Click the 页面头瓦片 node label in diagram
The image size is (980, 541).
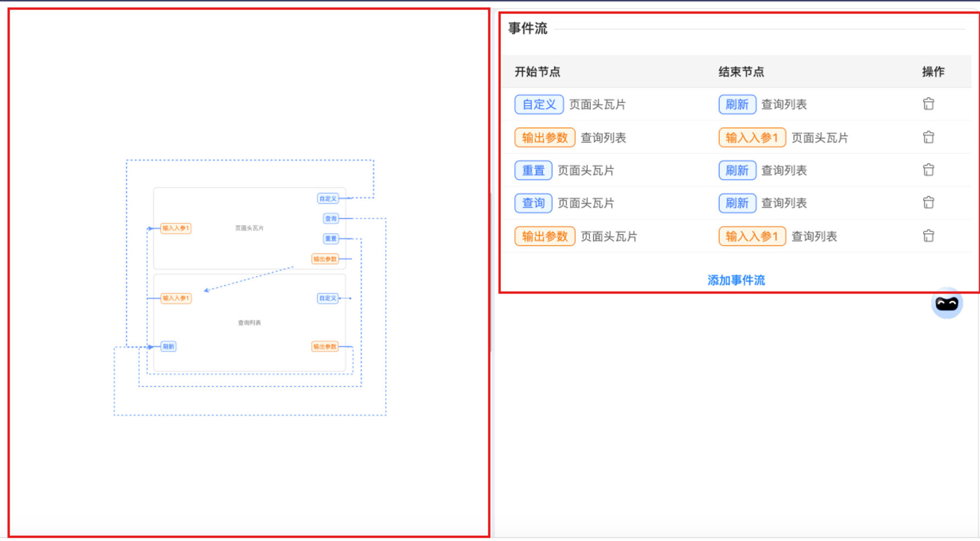point(250,228)
